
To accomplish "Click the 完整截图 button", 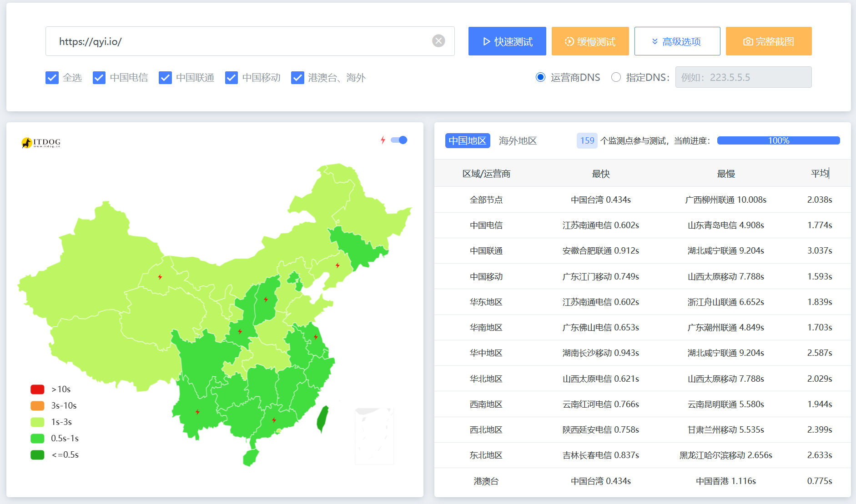I will 768,41.
